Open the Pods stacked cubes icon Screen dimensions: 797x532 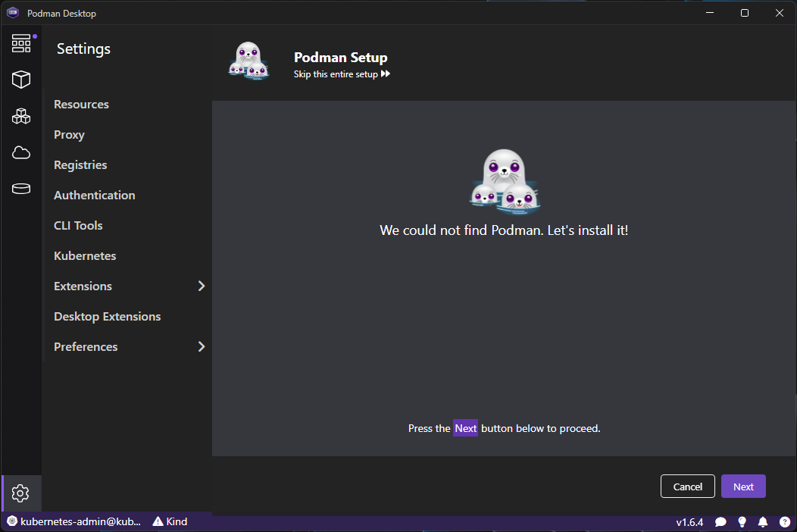(x=21, y=116)
